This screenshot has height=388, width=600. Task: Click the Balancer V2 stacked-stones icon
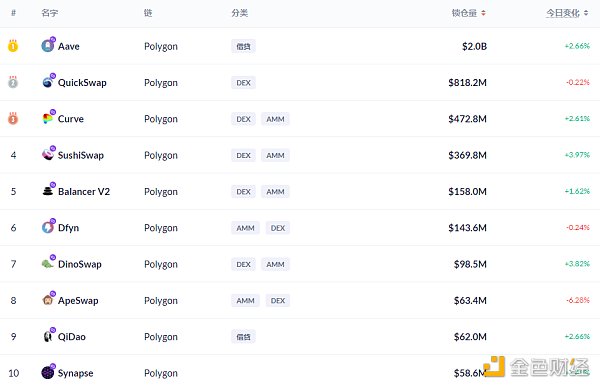pos(47,191)
